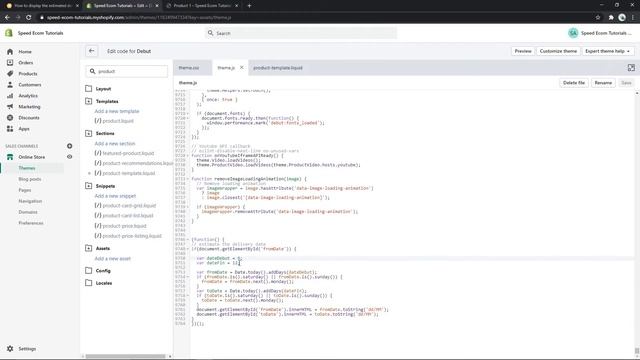Screen dimensions: 640x360
Task: Open Discounts section
Action: [29, 118]
